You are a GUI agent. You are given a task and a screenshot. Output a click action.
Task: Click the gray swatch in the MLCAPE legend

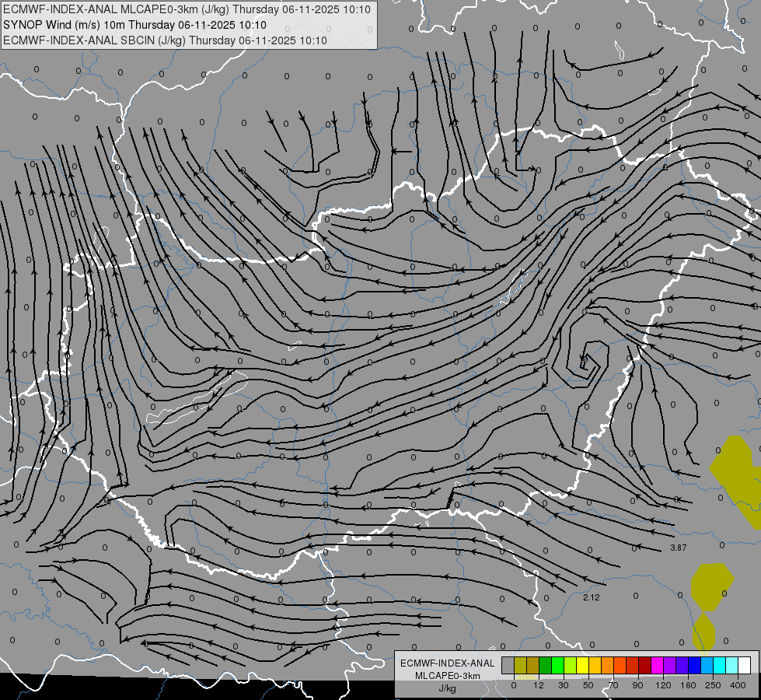click(x=508, y=665)
